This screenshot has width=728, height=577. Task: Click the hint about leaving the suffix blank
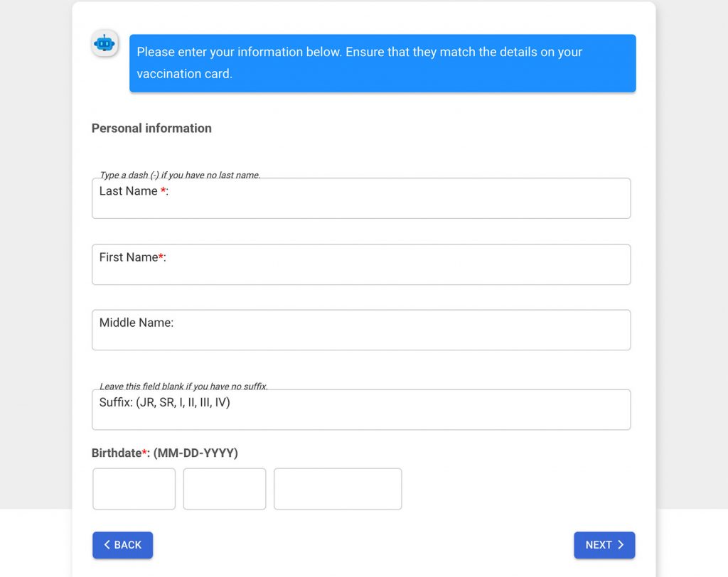(x=184, y=386)
